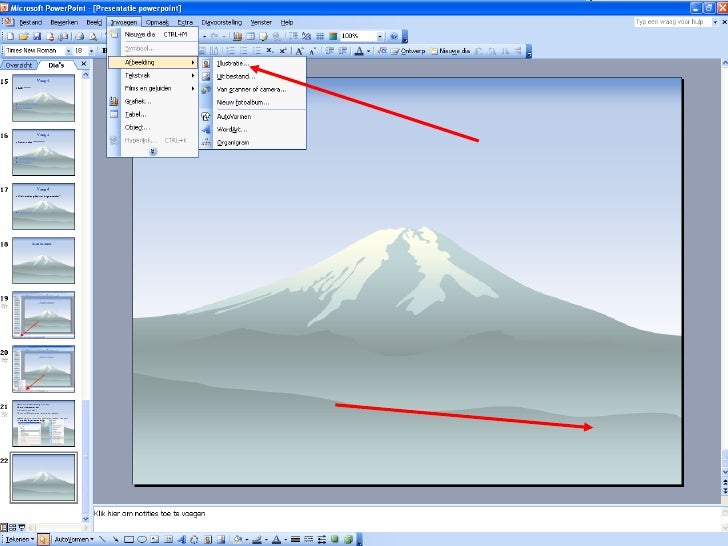Expand the Invoegen menu with chevron
The image size is (728, 546).
[x=153, y=151]
